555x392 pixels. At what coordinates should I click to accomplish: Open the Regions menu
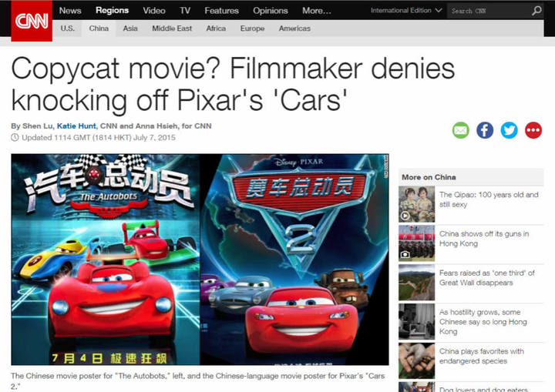pos(112,10)
